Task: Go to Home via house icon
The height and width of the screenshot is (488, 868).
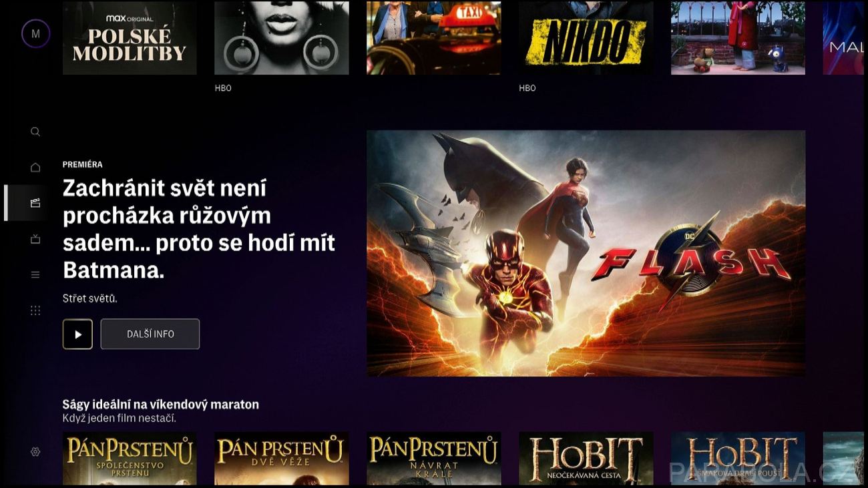Action: pyautogui.click(x=35, y=168)
